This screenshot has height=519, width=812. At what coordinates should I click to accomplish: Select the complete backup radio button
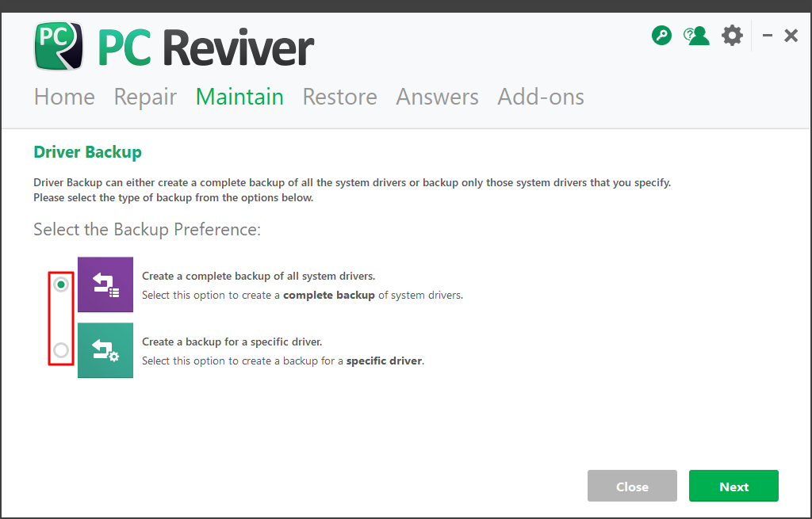point(61,284)
